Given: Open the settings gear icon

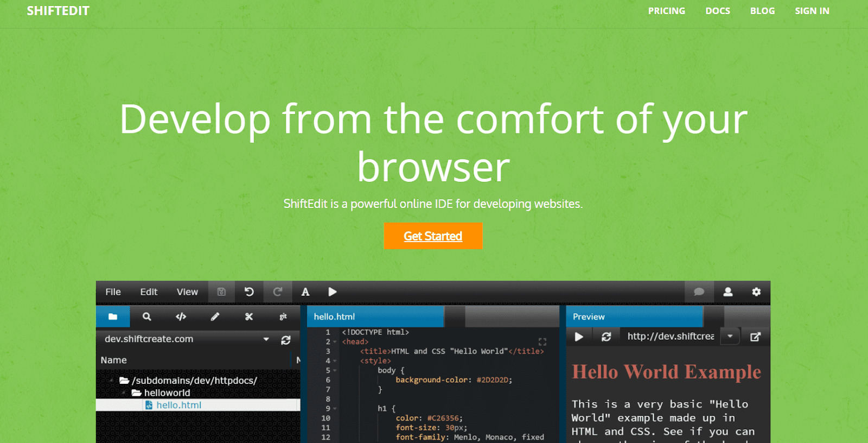Looking at the screenshot, I should click(756, 292).
